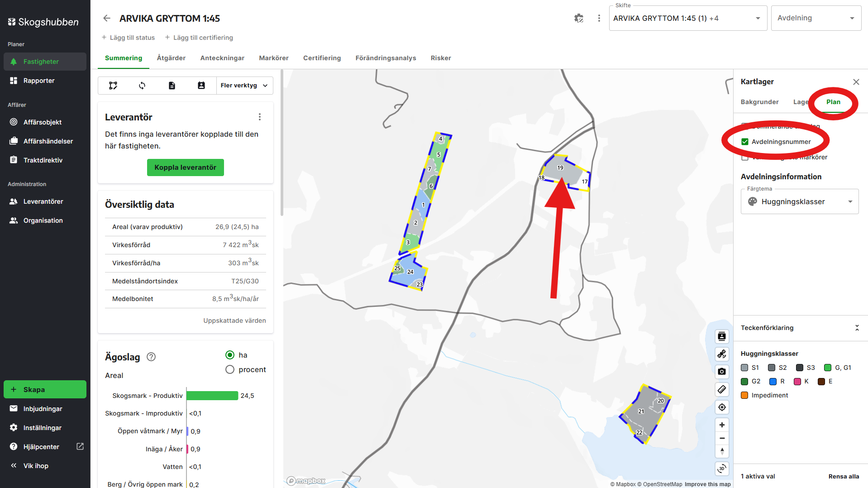
Task: Click the satellite imagery map control
Action: [x=722, y=354]
